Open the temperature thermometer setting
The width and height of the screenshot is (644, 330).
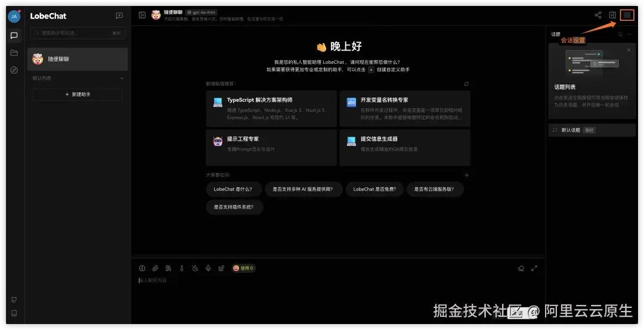(181, 268)
